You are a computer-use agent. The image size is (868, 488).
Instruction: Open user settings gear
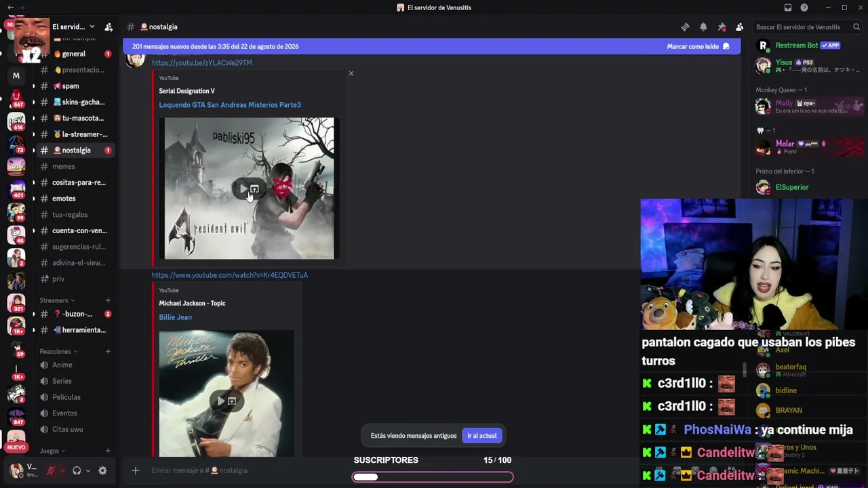pos(102,470)
